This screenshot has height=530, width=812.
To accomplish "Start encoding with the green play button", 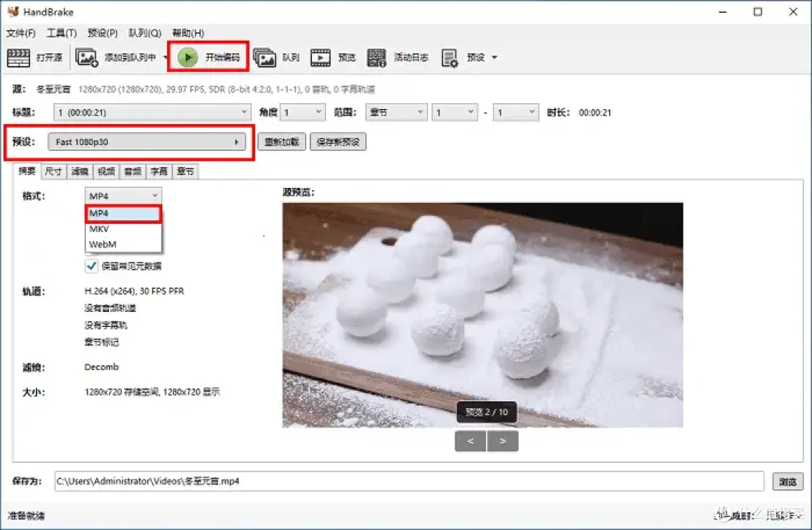I will pyautogui.click(x=187, y=57).
